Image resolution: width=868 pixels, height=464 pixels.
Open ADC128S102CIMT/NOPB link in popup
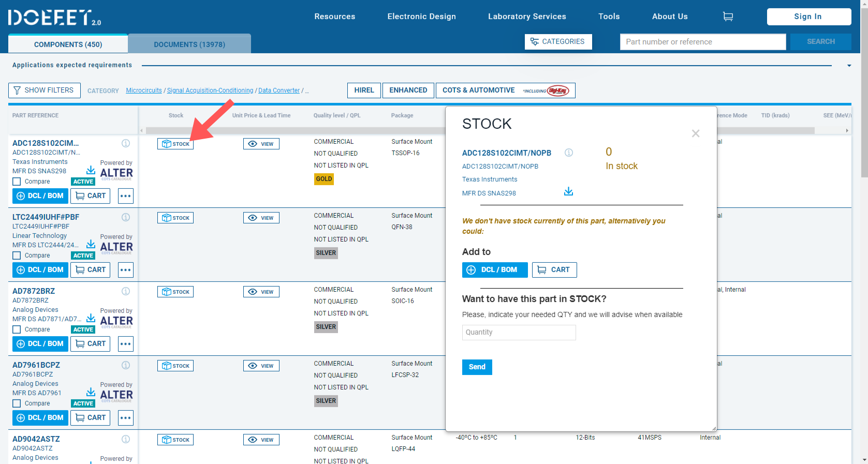point(506,153)
